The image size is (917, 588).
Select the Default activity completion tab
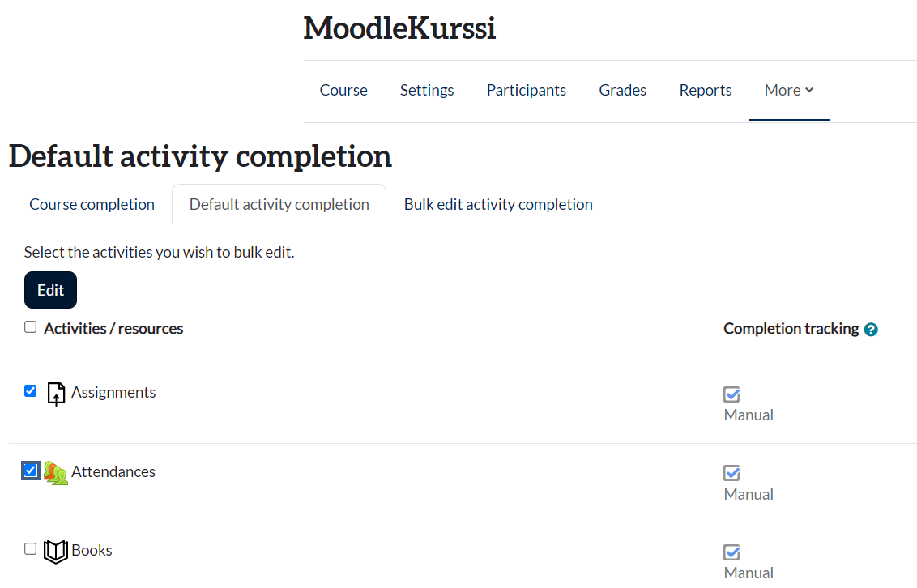point(279,205)
